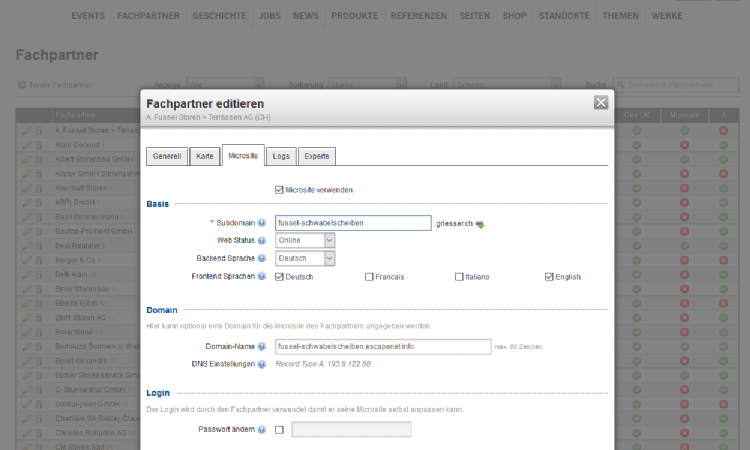Click the help icon next to Passwort ändern
750x450 pixels.
click(261, 430)
